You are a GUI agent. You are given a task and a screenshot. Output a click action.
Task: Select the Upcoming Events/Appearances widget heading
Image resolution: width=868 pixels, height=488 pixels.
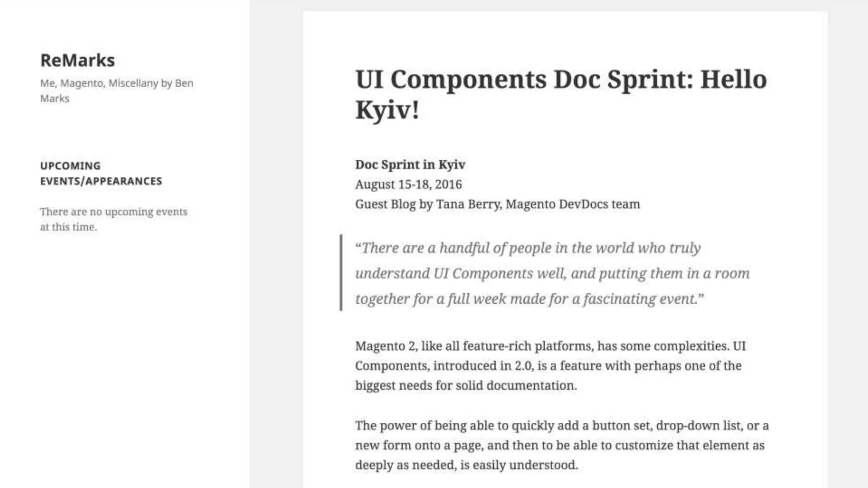(x=101, y=173)
